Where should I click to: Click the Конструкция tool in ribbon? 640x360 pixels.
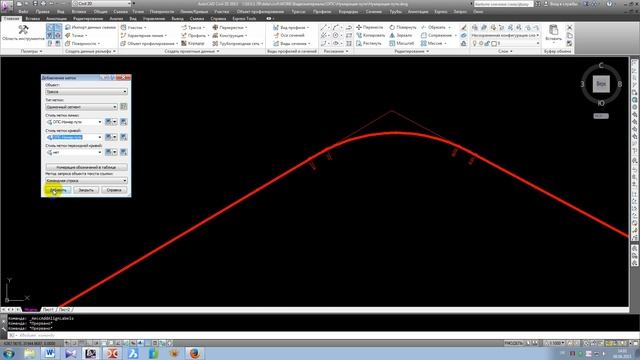click(229, 36)
